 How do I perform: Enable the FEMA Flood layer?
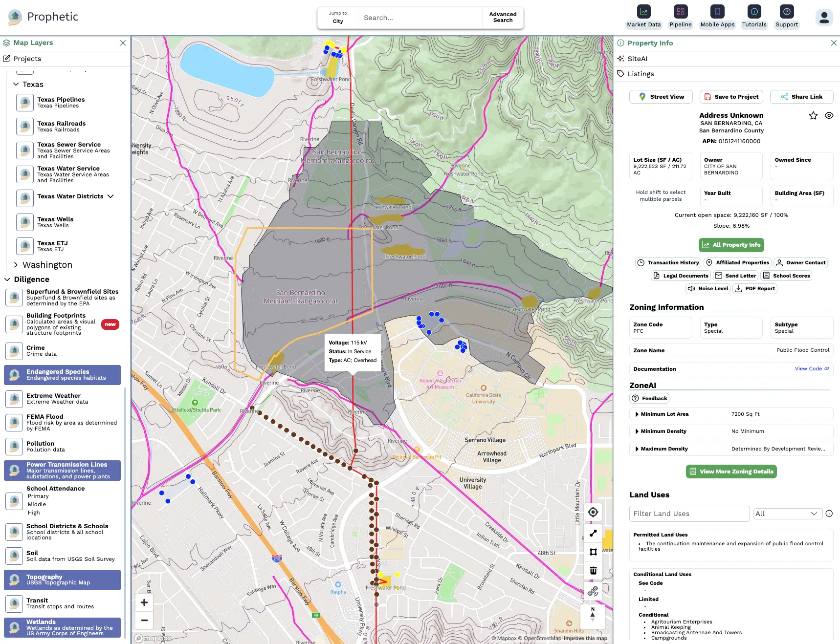click(62, 422)
